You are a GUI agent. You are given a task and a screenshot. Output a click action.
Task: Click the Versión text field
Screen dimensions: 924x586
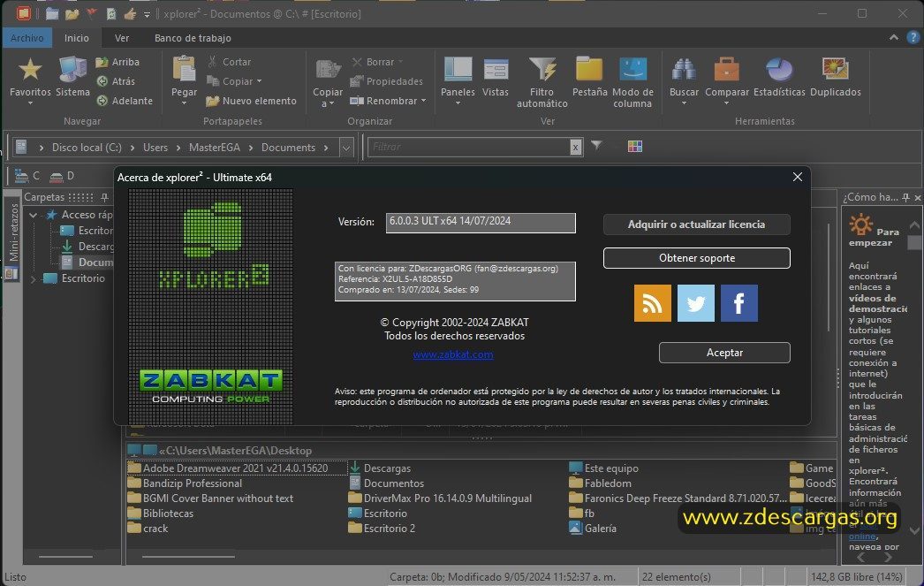point(481,223)
